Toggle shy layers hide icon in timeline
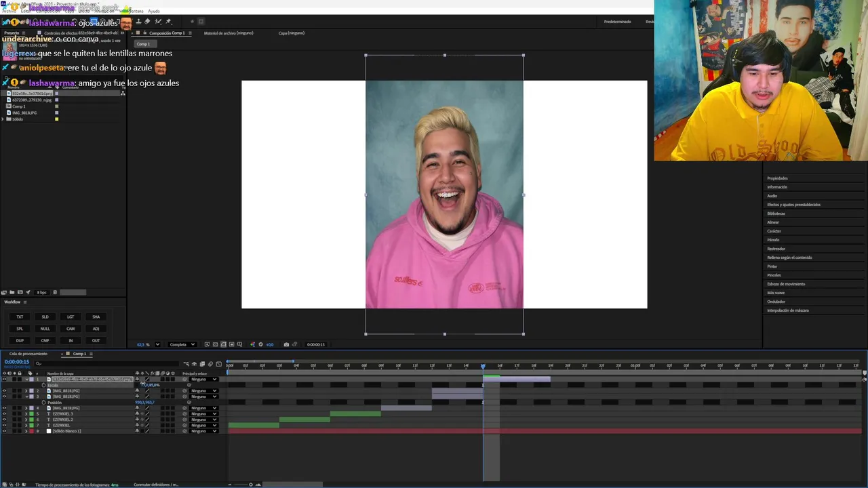868x488 pixels. [194, 364]
